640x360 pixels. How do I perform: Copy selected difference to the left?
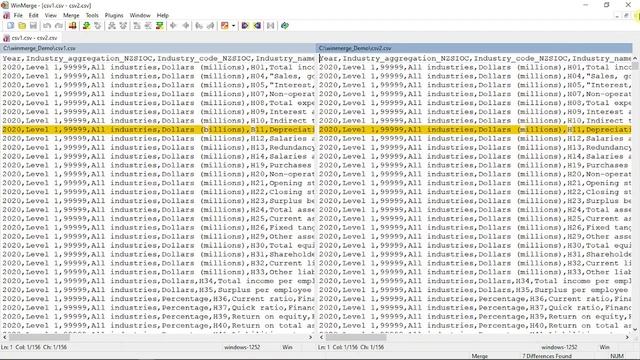[x=186, y=26]
